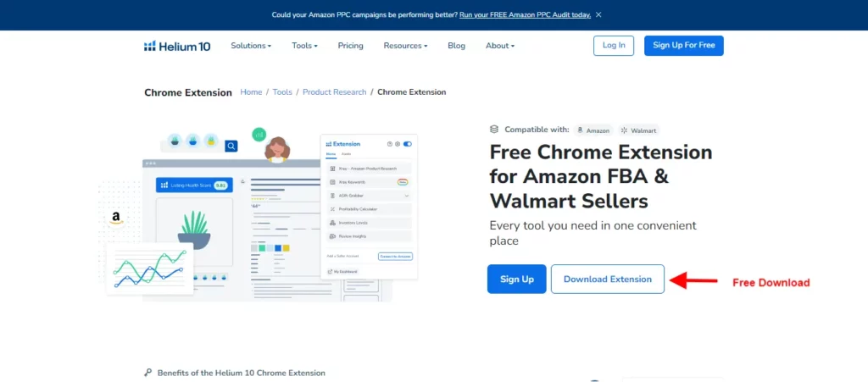Viewport: 868px width, 382px height.
Task: Open the Blog menu item
Action: [456, 46]
